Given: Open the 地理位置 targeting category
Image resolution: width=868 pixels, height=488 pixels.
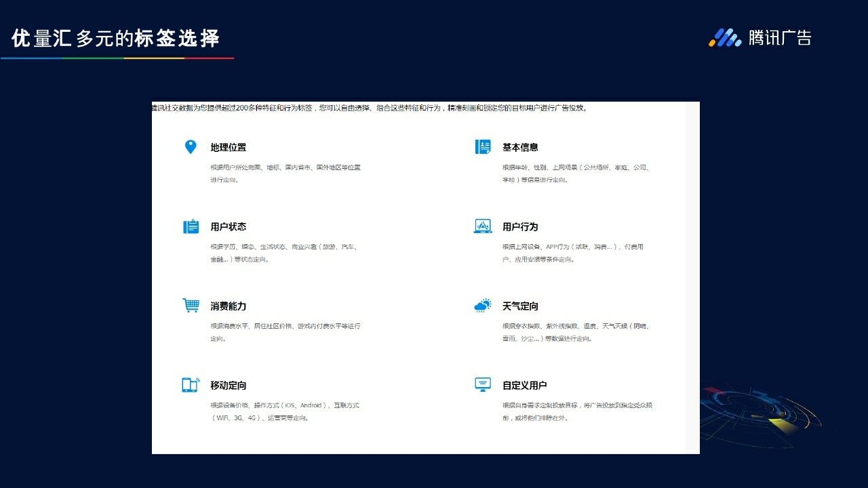Looking at the screenshot, I should coord(229,147).
